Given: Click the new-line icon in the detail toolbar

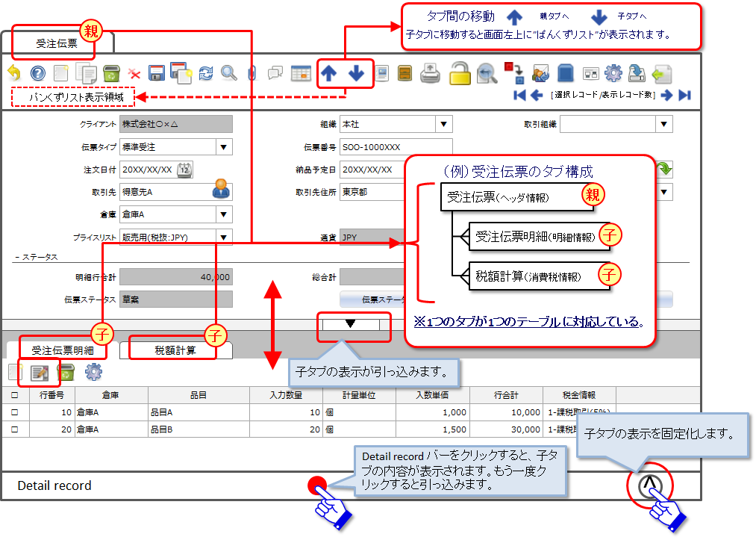Looking at the screenshot, I should coord(14,372).
